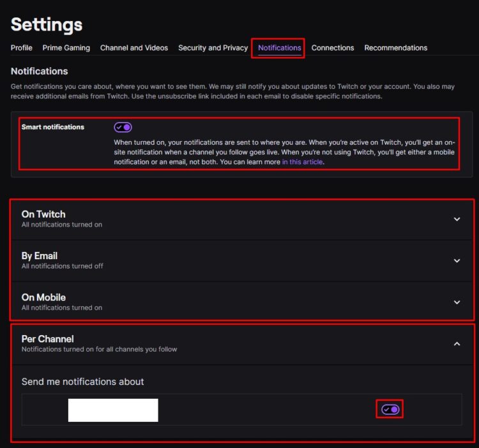479x448 pixels.
Task: Click the On Mobile section heading
Action: 43,297
